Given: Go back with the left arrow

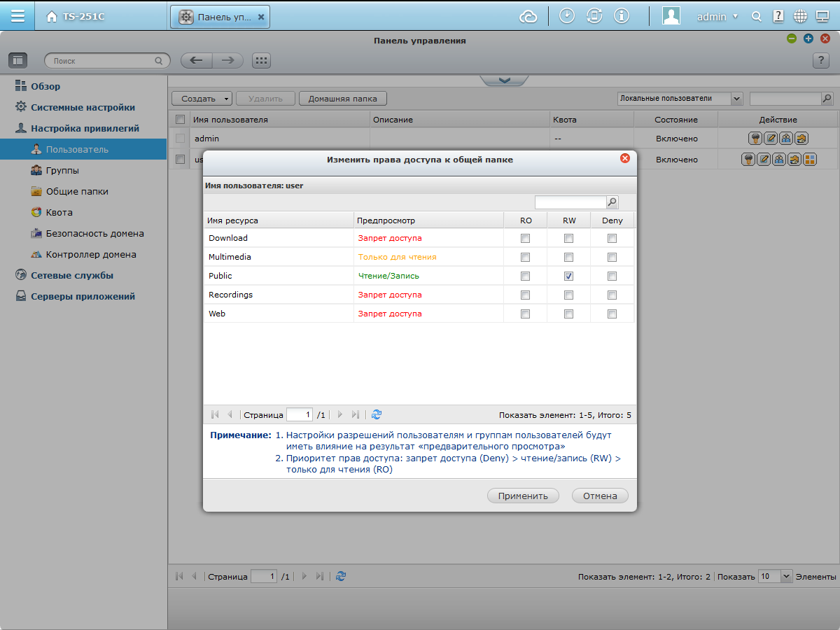Looking at the screenshot, I should (x=197, y=61).
